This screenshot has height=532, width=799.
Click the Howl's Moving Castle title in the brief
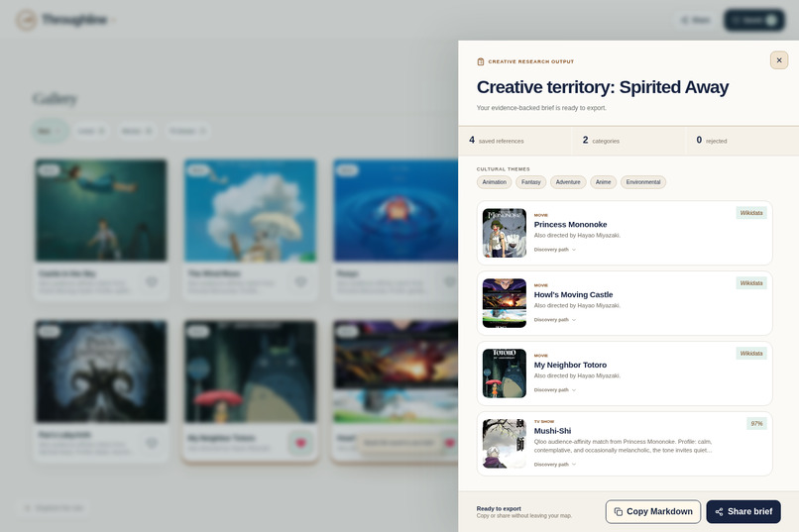[573, 295]
